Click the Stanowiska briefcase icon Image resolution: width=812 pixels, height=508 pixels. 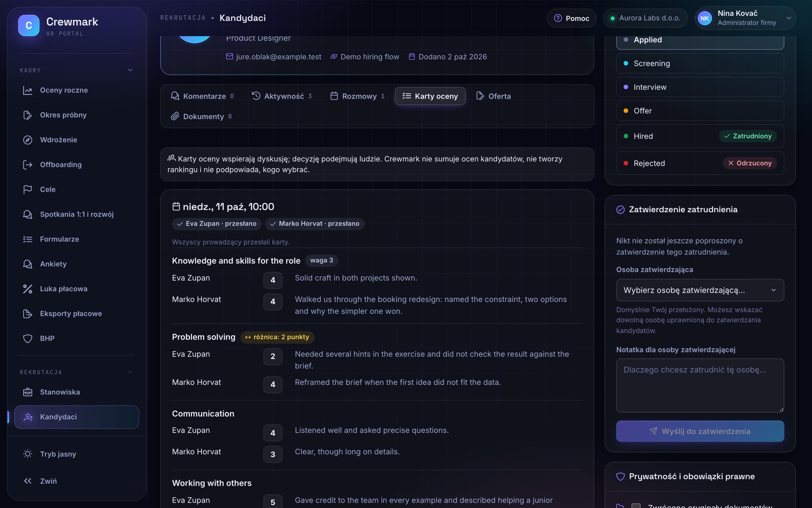pos(27,392)
